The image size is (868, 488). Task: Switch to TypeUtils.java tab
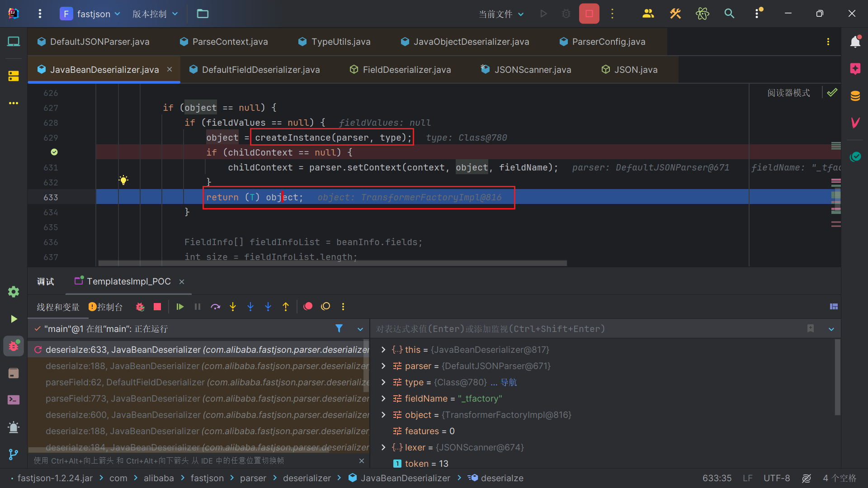click(335, 42)
